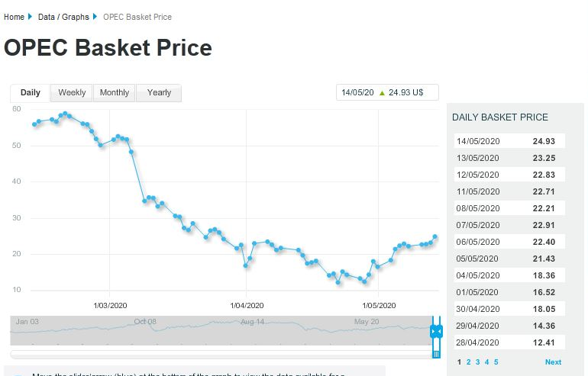Open Data / Graphs breadcrumb link
Viewport: 588px width, 376px height.
click(63, 17)
